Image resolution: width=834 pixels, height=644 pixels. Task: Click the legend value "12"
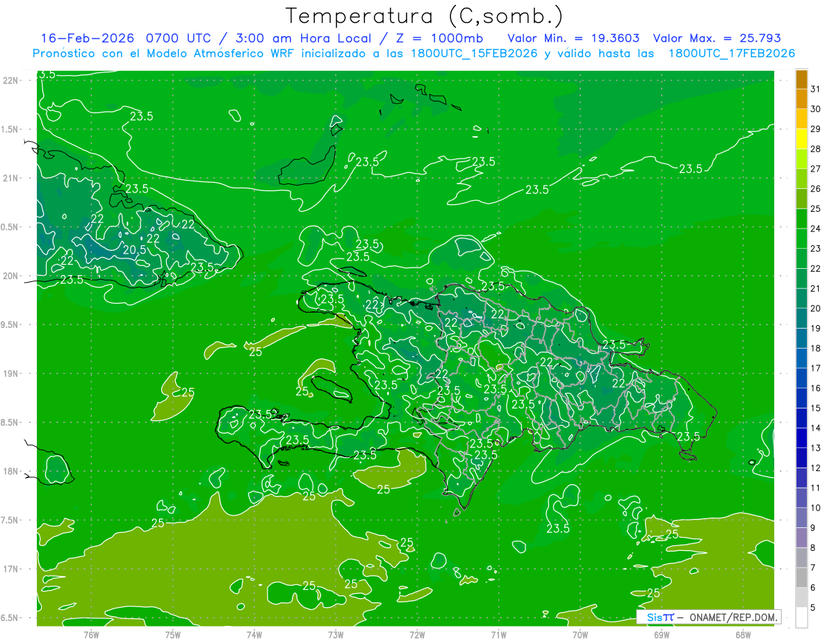tap(815, 468)
